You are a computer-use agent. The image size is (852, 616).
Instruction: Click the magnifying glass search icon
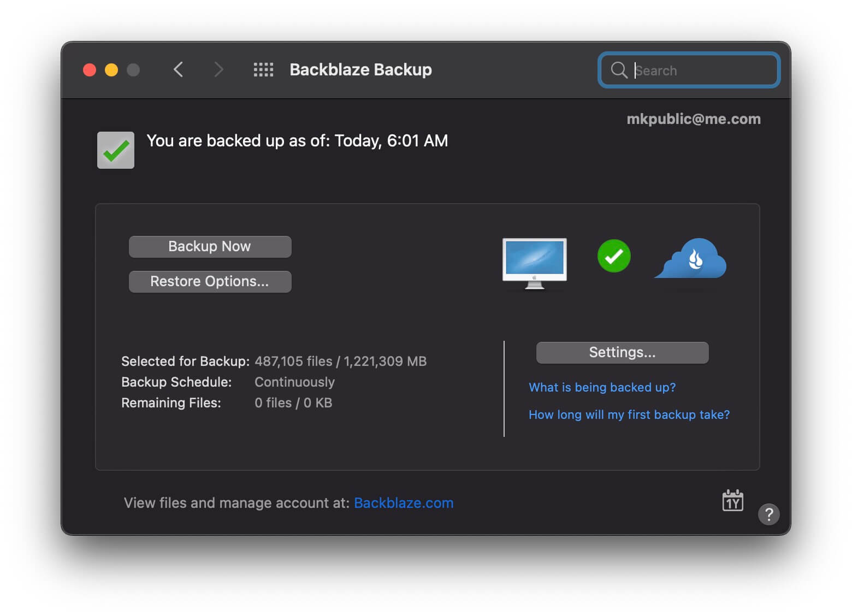(x=619, y=70)
